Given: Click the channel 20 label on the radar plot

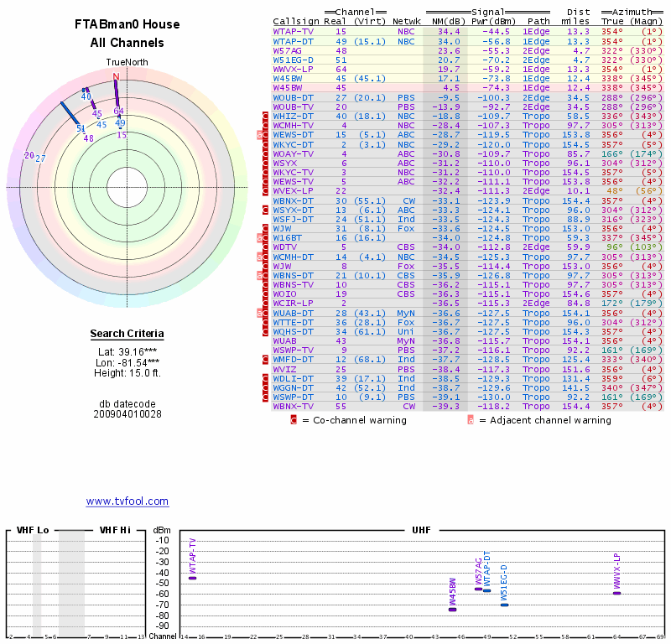Looking at the screenshot, I should point(29,155).
